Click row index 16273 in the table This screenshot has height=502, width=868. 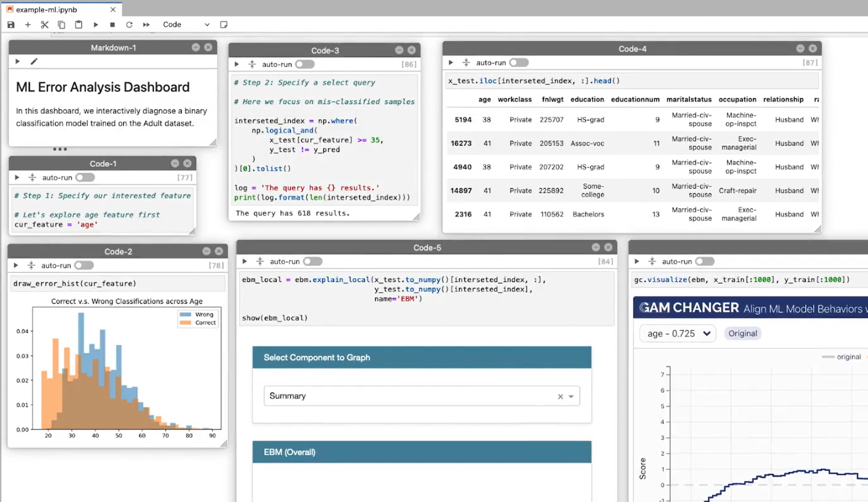[461, 143]
